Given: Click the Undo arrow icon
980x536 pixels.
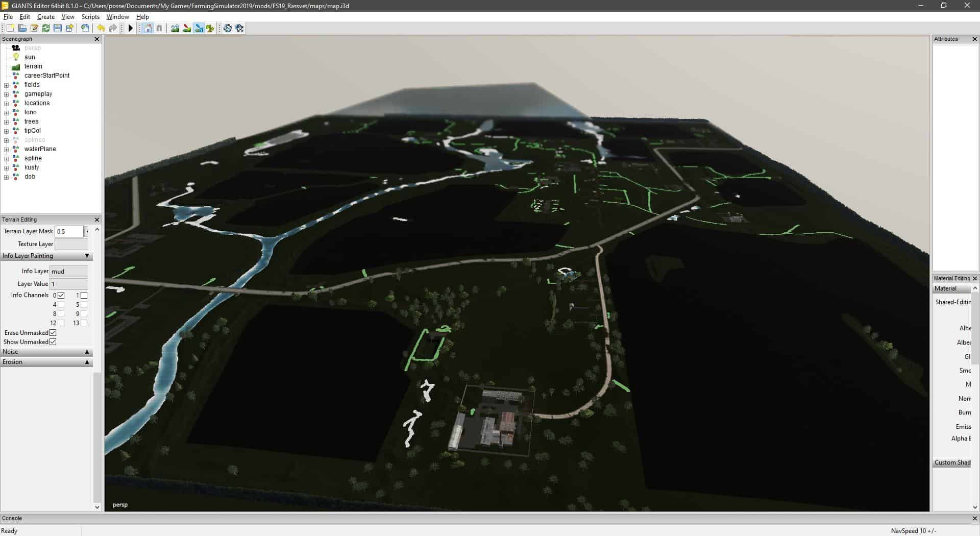Looking at the screenshot, I should tap(101, 28).
